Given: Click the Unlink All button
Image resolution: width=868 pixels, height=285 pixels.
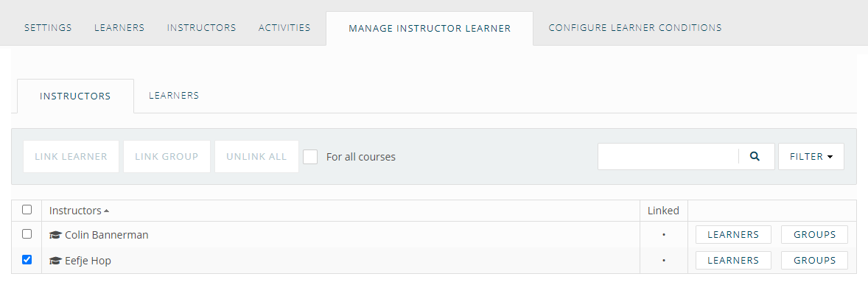Looking at the screenshot, I should [256, 157].
